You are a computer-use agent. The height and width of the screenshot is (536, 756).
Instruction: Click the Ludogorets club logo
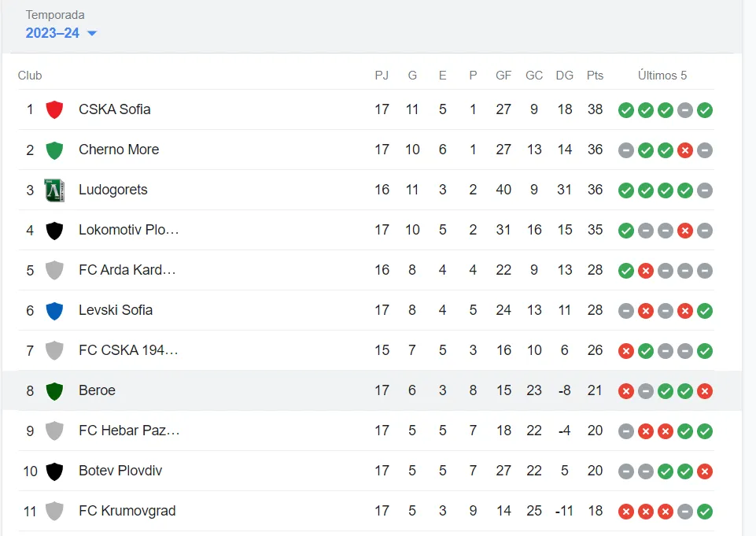[54, 190]
